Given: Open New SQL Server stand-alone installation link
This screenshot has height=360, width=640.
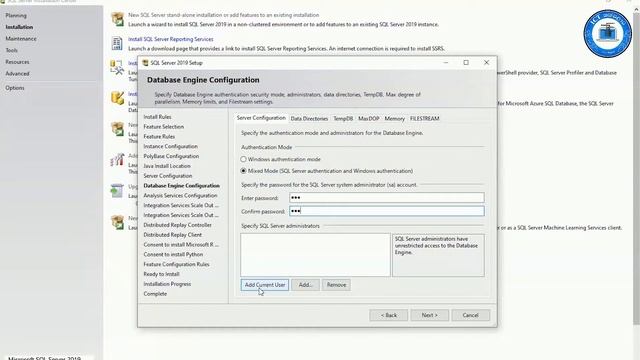Looking at the screenshot, I should [x=224, y=15].
